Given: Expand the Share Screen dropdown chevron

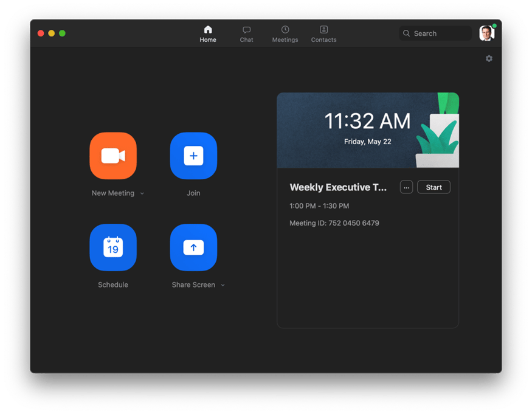Looking at the screenshot, I should (223, 285).
